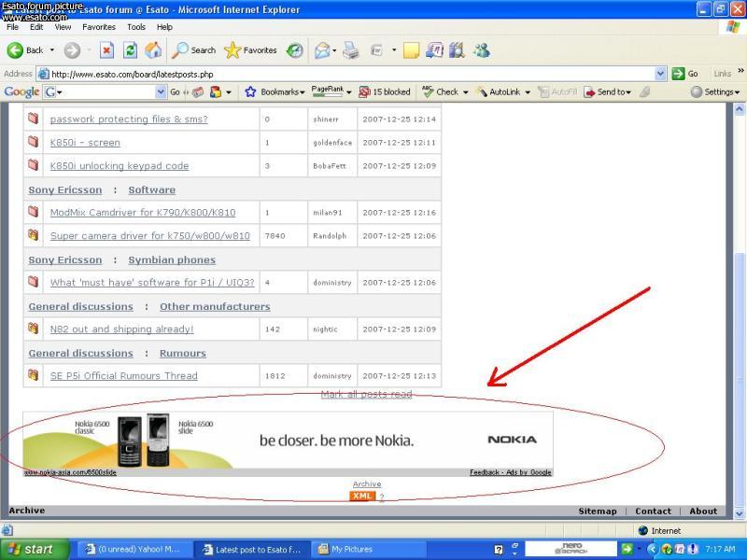747x560 pixels.
Task: Open the Check dropdown arrow
Action: (465, 92)
